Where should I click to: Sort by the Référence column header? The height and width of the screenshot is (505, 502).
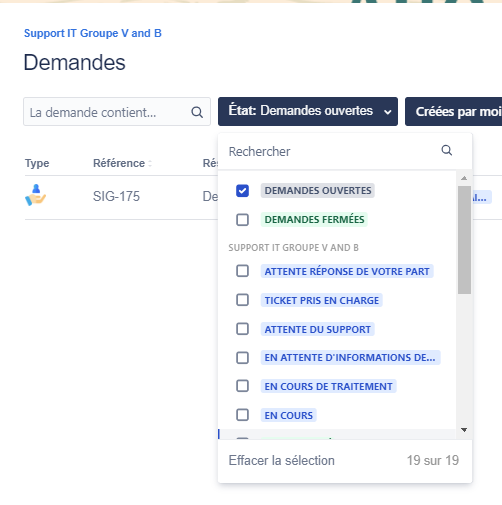pyautogui.click(x=119, y=163)
